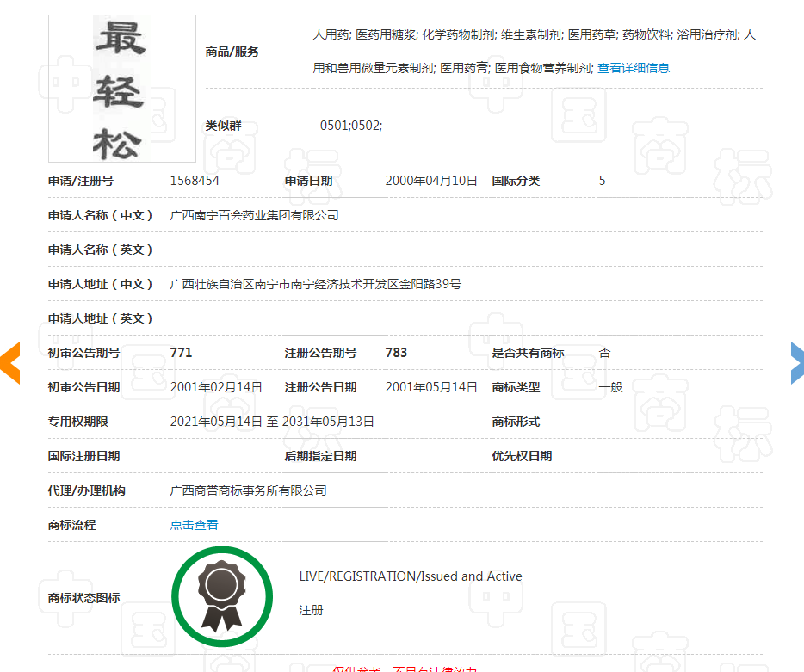Select international class value 5

602,181
